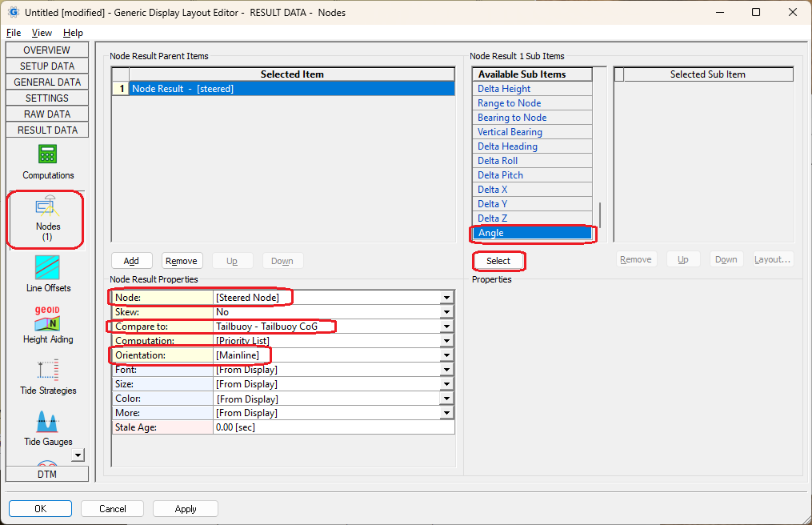Image resolution: width=812 pixels, height=525 pixels.
Task: Click the Cancel button
Action: point(112,509)
